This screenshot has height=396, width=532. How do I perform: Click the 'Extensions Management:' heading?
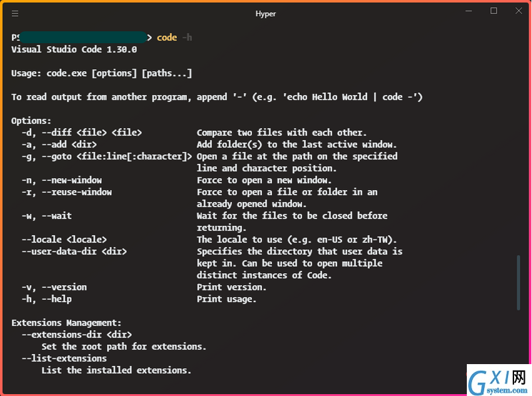click(66, 323)
